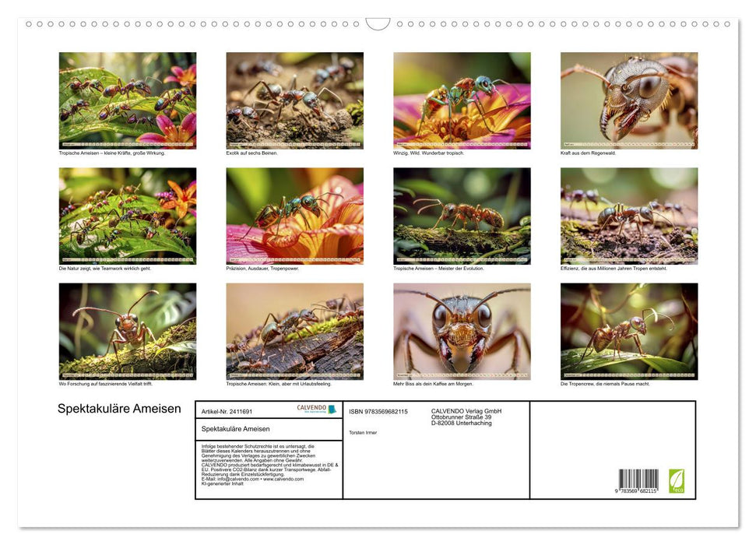Screen dimensions: 756x545
Task: Select thumbnail 'Mehr Biss als dein Kaffee am Morgen'
Action: (x=462, y=332)
